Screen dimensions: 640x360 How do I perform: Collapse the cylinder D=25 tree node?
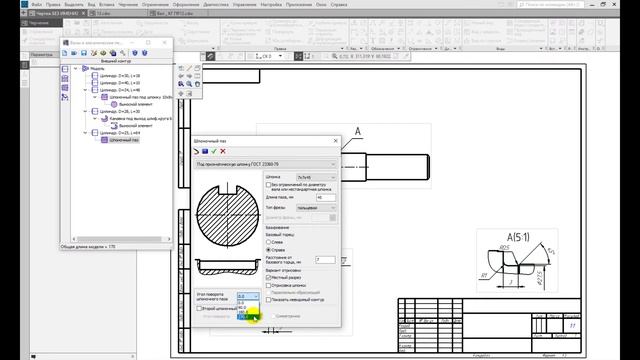click(x=85, y=133)
